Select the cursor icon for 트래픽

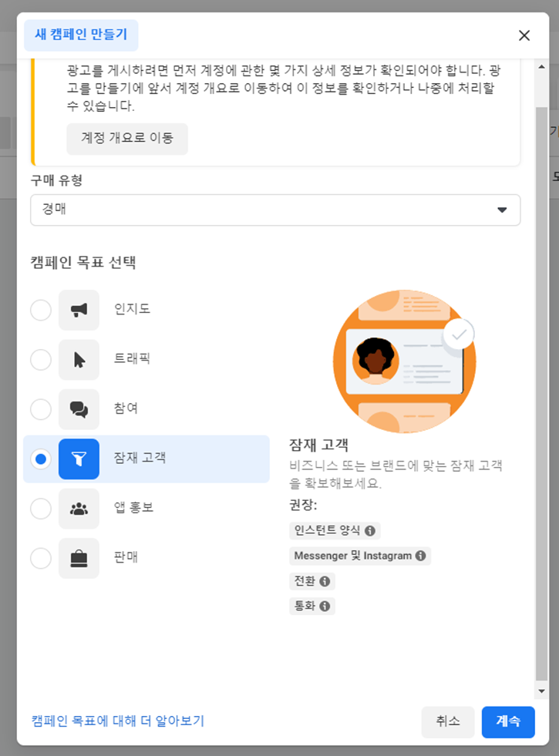[79, 360]
